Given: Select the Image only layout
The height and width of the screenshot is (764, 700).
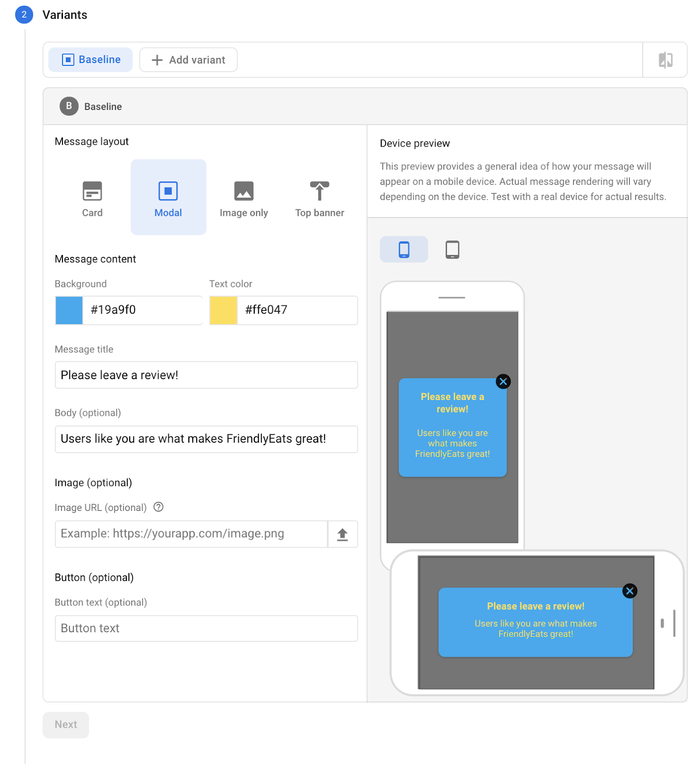Looking at the screenshot, I should click(x=243, y=198).
